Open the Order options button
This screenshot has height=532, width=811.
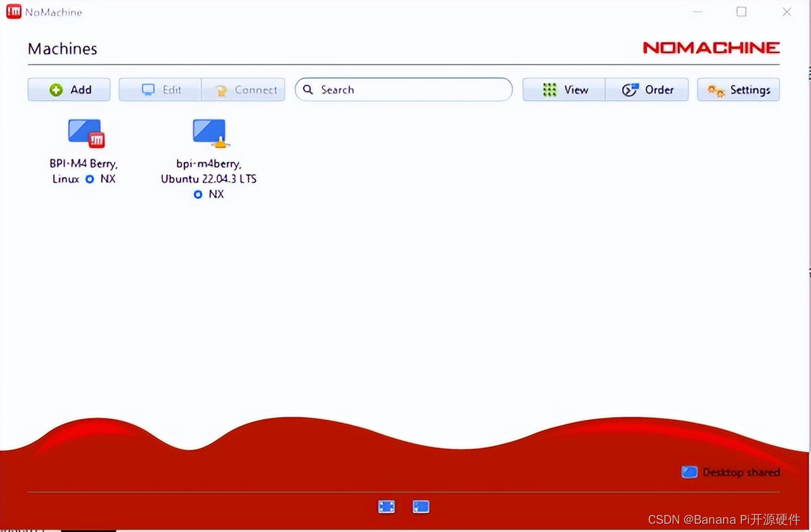[647, 90]
